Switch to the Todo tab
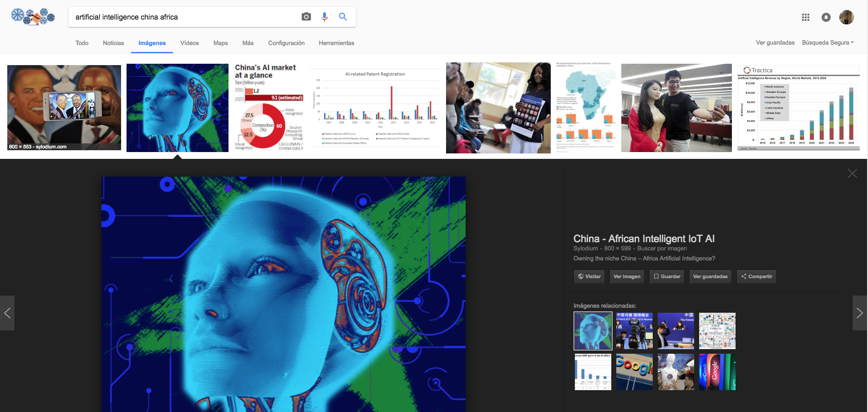 pos(82,43)
